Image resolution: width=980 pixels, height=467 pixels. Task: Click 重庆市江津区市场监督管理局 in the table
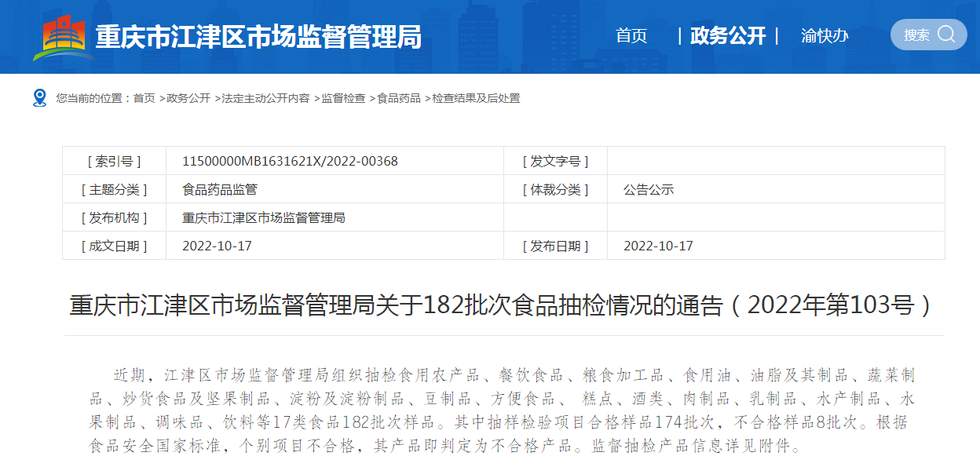click(264, 217)
